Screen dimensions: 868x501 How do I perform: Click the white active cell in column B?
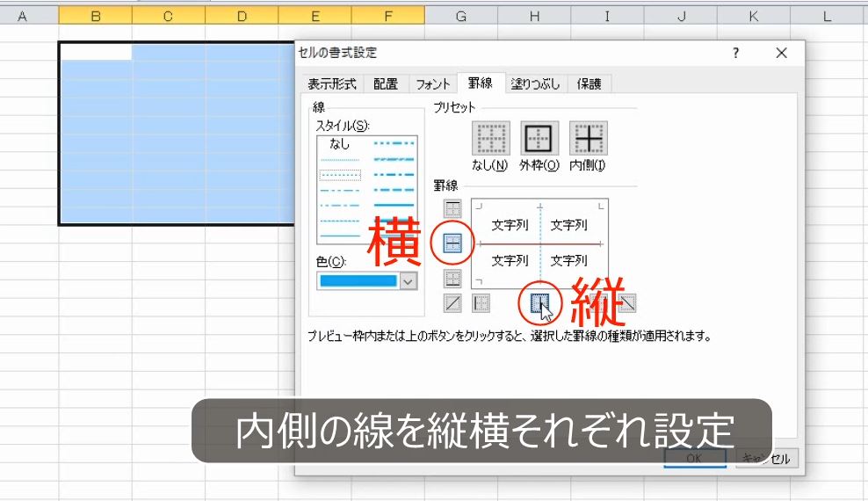96,52
